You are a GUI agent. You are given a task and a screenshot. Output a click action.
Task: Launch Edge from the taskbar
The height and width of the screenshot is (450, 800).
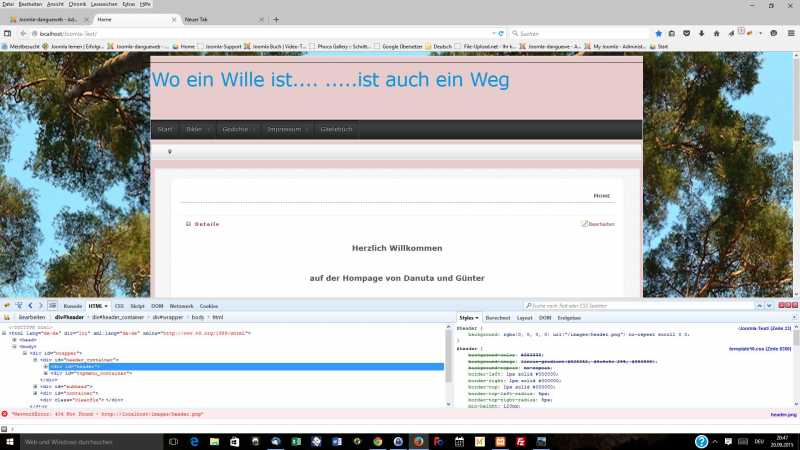coord(194,442)
